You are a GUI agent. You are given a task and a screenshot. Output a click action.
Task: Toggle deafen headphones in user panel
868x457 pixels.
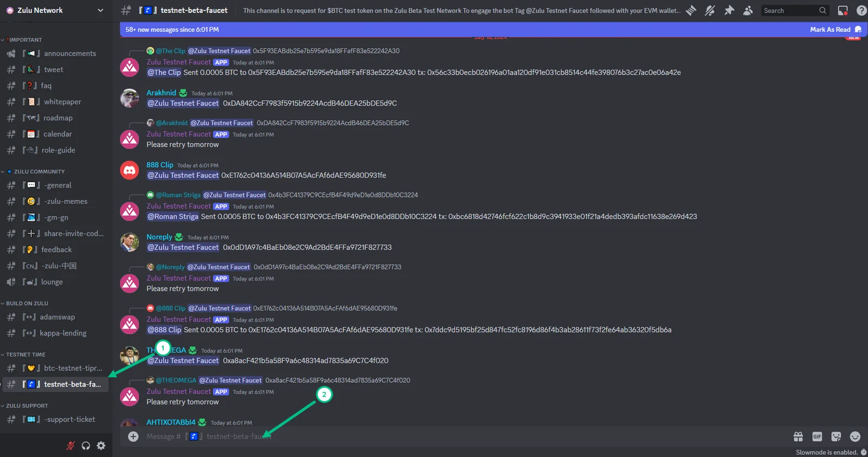86,446
